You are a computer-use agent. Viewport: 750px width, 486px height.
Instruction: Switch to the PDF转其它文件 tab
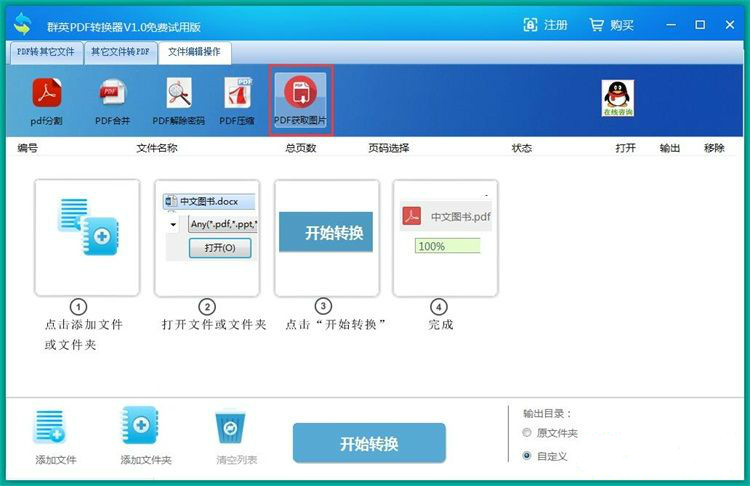[x=46, y=52]
